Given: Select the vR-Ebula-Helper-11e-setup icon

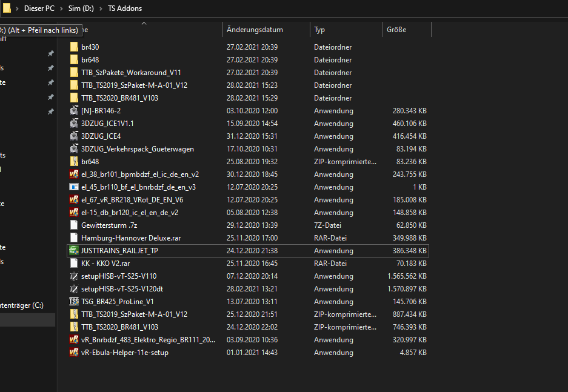Looking at the screenshot, I should [74, 353].
